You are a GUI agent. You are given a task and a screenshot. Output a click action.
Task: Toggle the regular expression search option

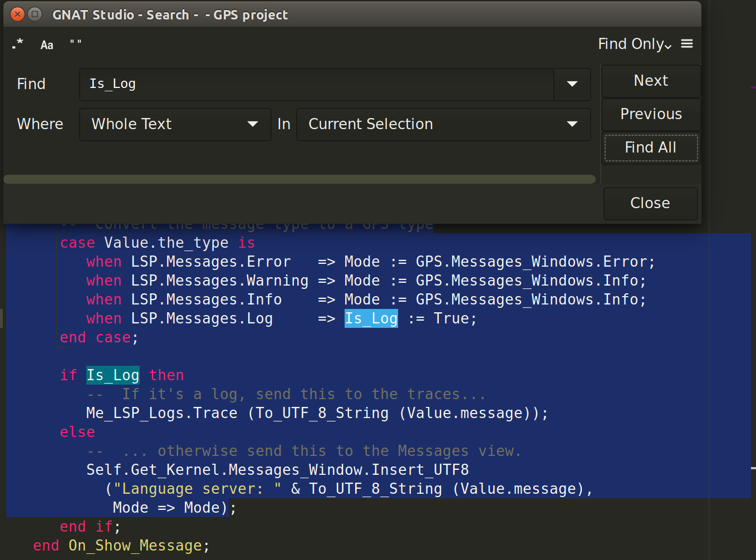pos(18,44)
